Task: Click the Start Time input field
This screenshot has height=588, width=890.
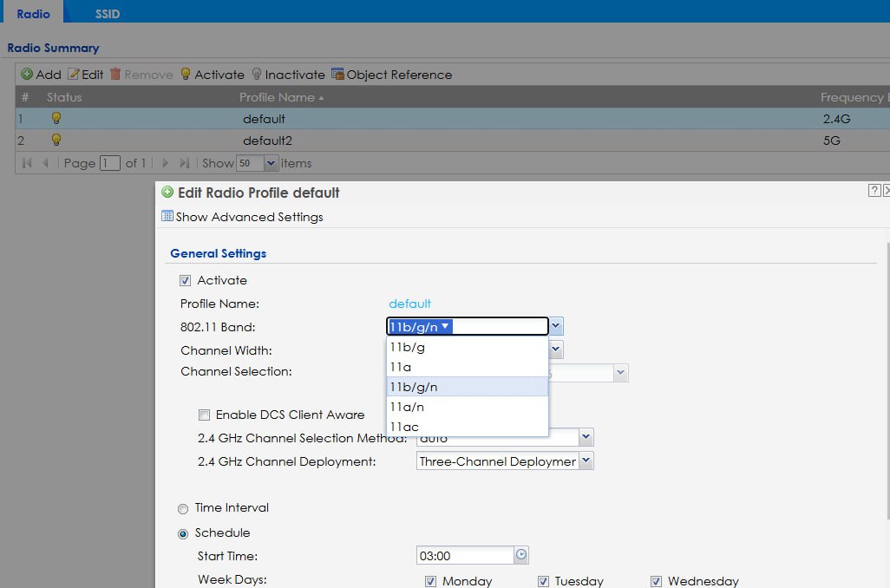Action: (x=465, y=556)
